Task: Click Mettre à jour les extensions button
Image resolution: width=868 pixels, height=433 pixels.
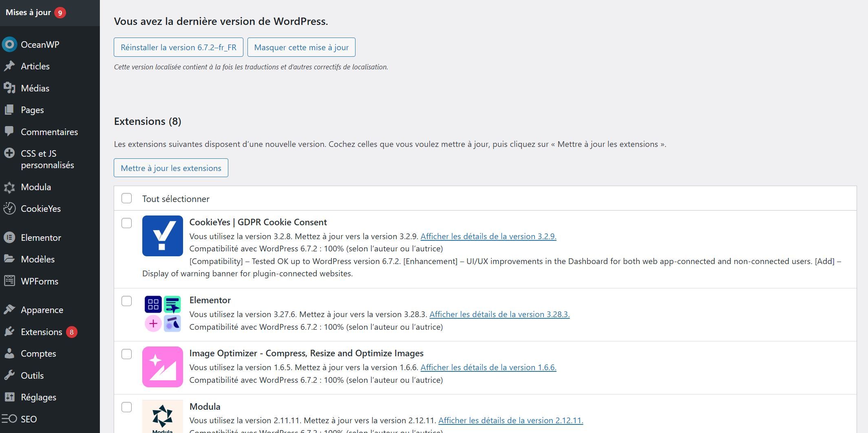Action: (x=171, y=168)
